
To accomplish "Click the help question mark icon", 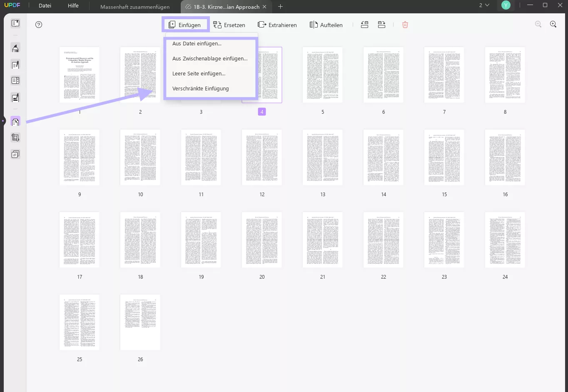I will (39, 25).
